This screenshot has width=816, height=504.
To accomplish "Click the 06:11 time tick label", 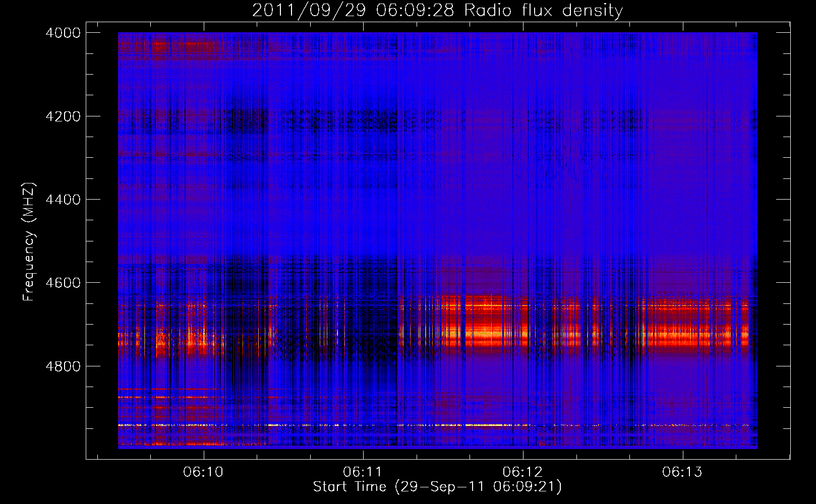I will (363, 472).
